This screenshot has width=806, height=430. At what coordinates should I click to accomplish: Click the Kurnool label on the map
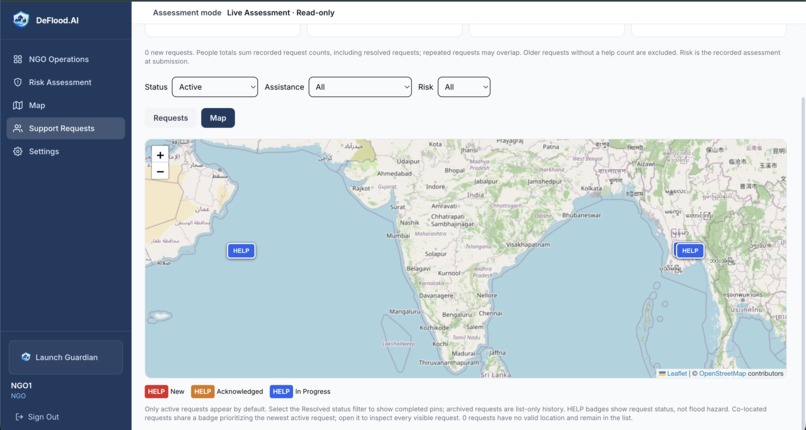click(x=449, y=273)
